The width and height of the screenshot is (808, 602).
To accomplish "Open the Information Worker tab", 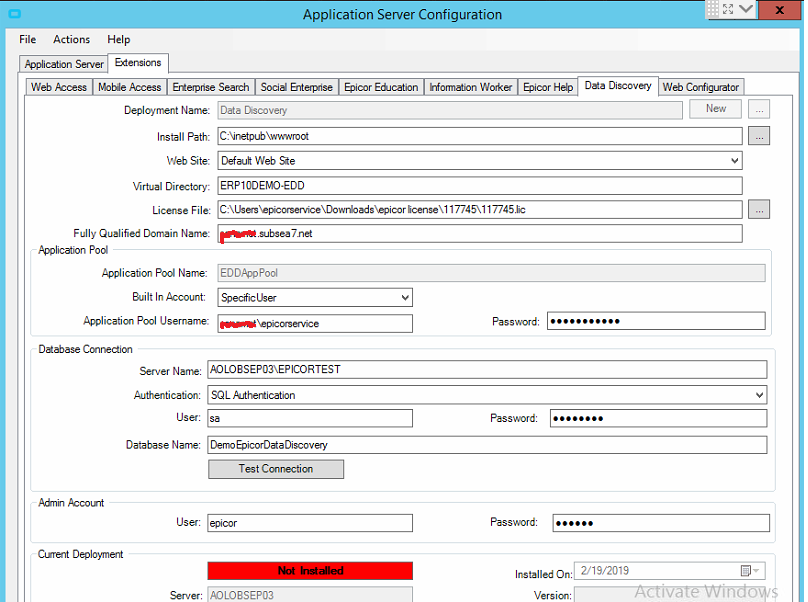I will point(470,87).
